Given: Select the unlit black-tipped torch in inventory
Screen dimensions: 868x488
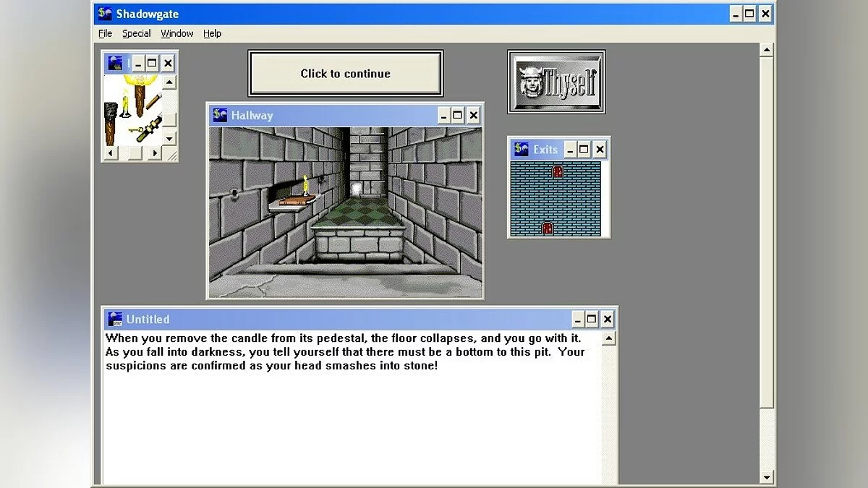Looking at the screenshot, I should 111,124.
